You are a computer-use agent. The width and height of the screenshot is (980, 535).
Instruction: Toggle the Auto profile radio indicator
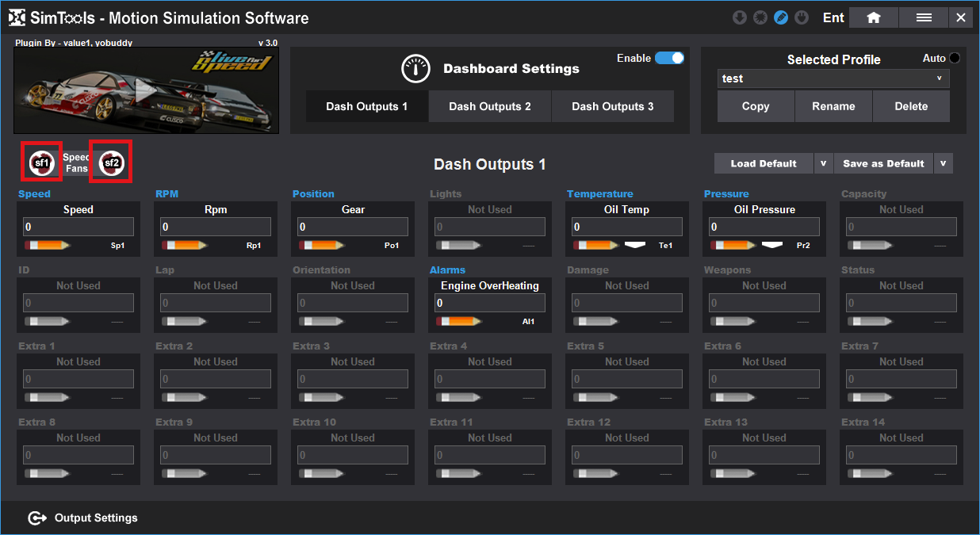(x=954, y=58)
